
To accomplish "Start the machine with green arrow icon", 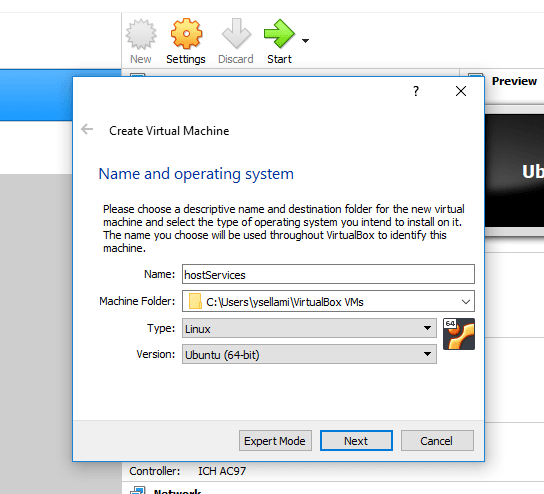I will [279, 34].
